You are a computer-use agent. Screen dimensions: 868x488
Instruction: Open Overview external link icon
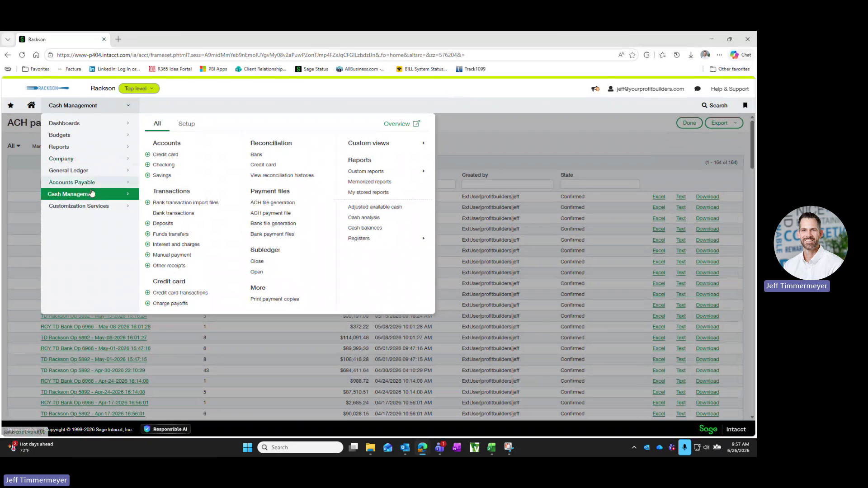[x=416, y=124]
